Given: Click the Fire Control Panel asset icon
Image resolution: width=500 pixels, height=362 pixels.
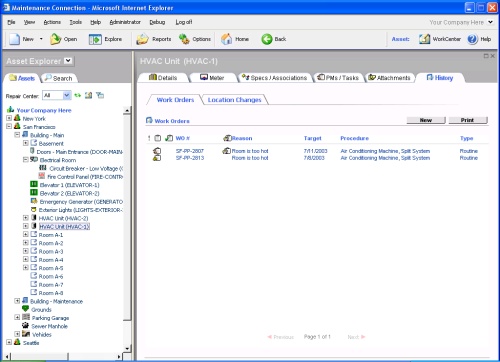Looking at the screenshot, I should point(42,176).
